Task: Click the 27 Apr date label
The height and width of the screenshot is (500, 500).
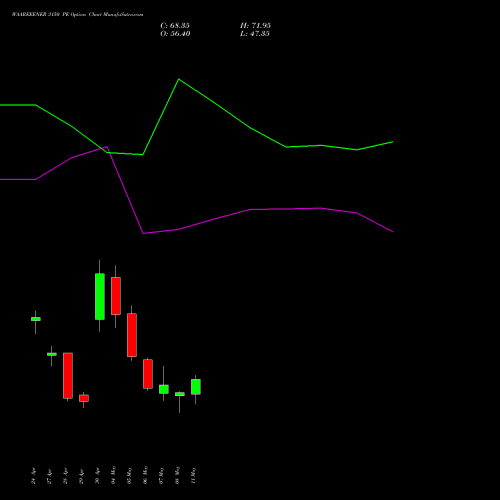Action: point(49,476)
